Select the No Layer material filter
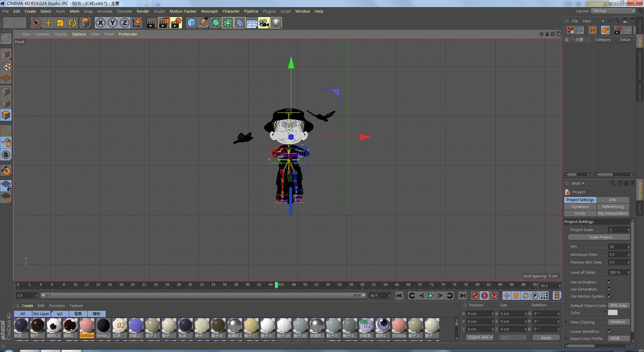This screenshot has width=644, height=352. [41, 314]
